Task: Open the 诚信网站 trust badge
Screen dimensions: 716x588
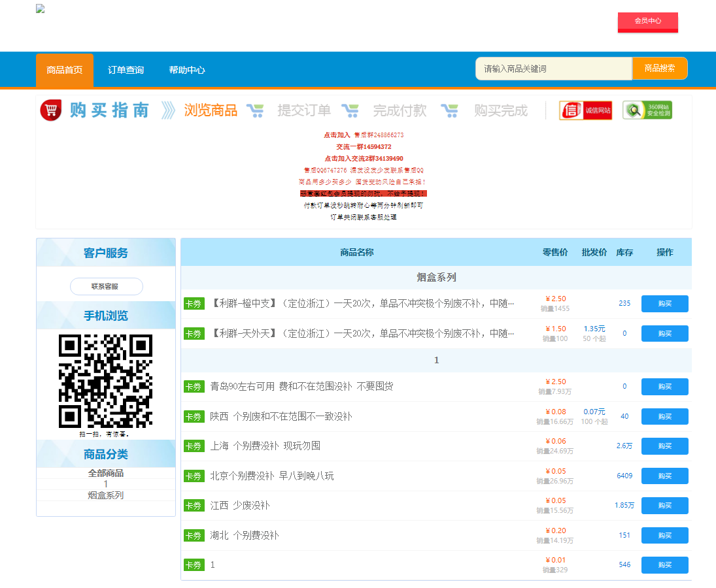Action: pos(585,110)
